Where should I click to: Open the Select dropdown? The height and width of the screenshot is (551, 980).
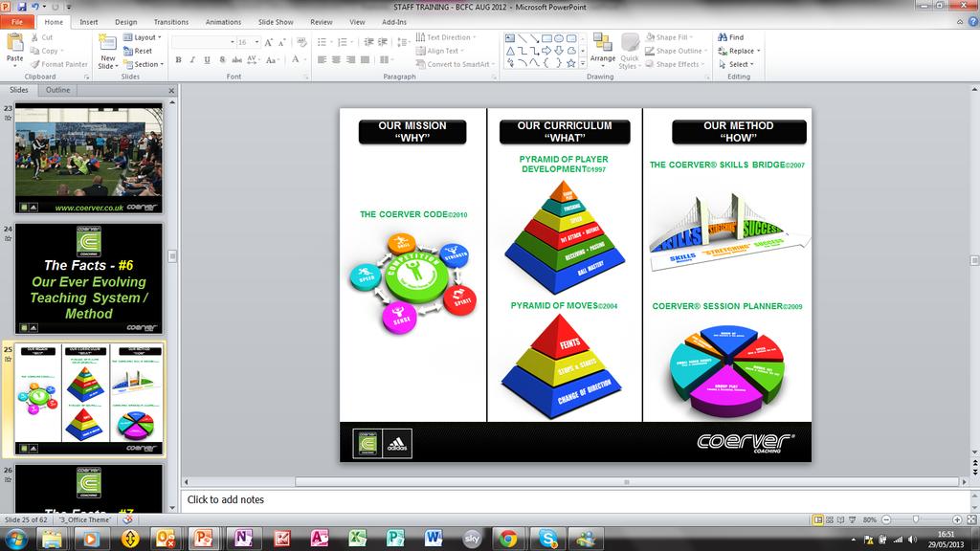click(x=736, y=64)
